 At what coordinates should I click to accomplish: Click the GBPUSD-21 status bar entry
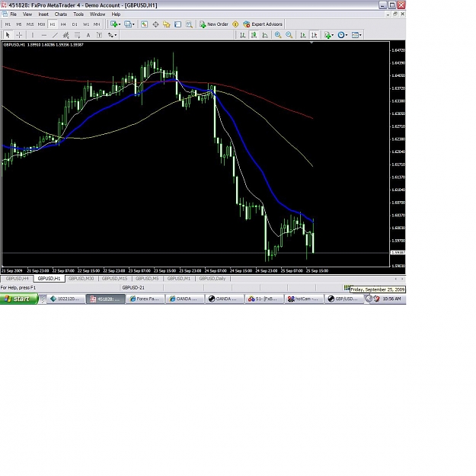pyautogui.click(x=133, y=288)
